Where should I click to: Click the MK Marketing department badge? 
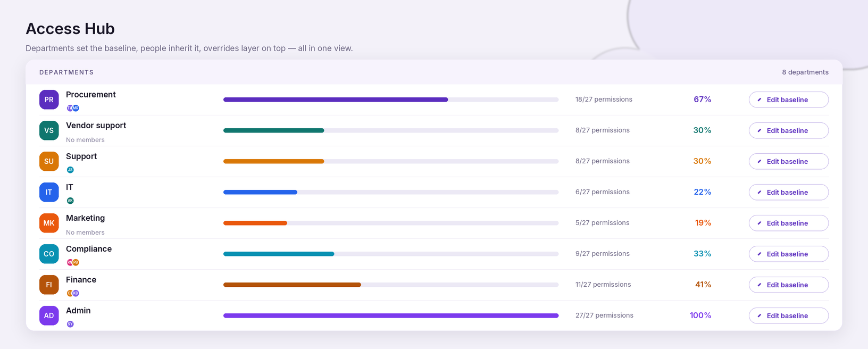tap(49, 223)
